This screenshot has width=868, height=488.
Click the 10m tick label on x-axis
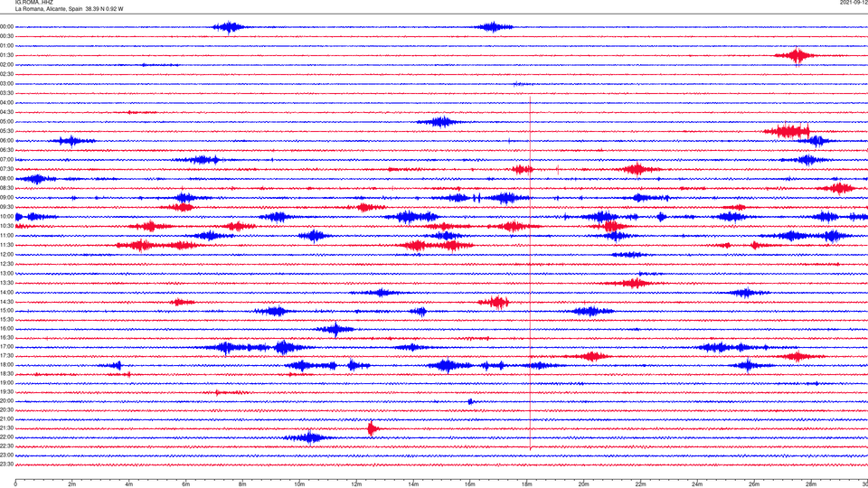coord(299,484)
